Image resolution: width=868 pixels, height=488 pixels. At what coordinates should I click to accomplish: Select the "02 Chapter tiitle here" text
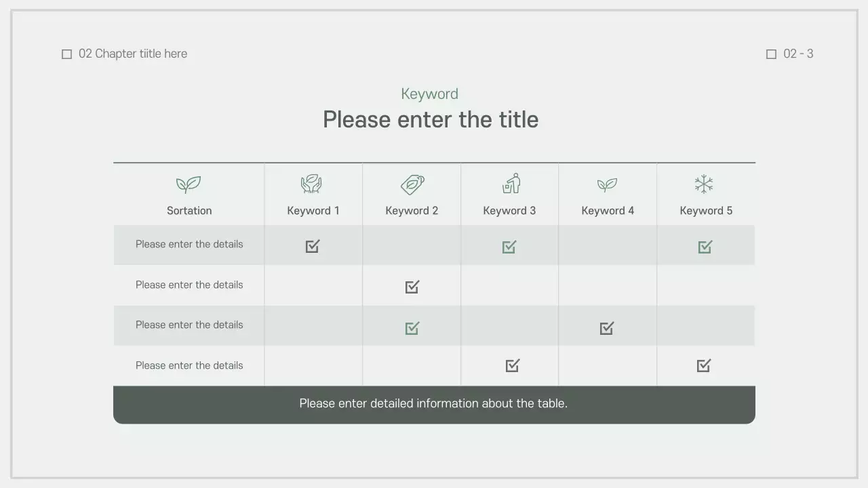pos(133,54)
